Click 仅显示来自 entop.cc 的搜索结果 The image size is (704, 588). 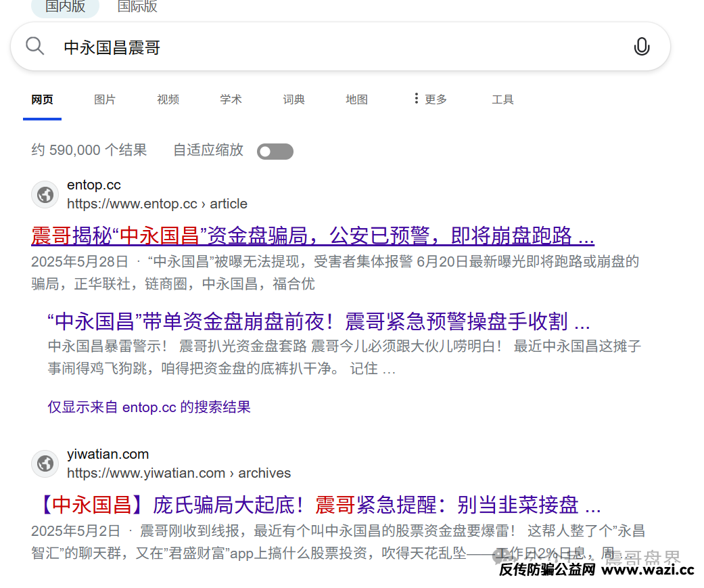coord(149,407)
